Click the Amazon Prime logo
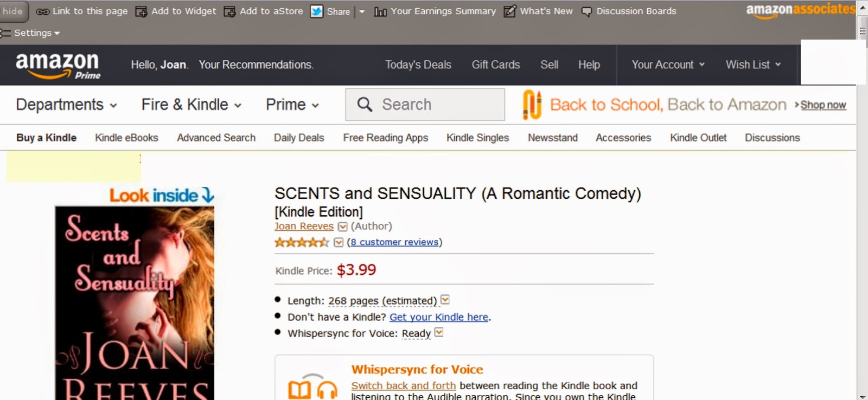Image resolution: width=868 pixels, height=400 pixels. point(58,66)
